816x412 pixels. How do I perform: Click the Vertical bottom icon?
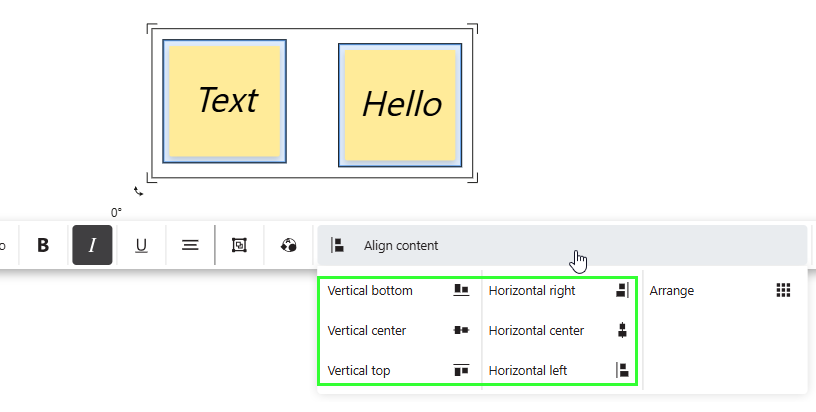(461, 290)
